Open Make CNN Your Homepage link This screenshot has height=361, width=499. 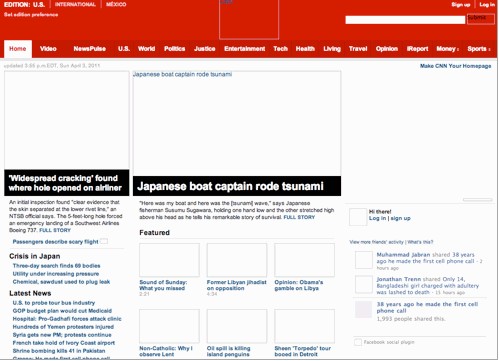(455, 66)
